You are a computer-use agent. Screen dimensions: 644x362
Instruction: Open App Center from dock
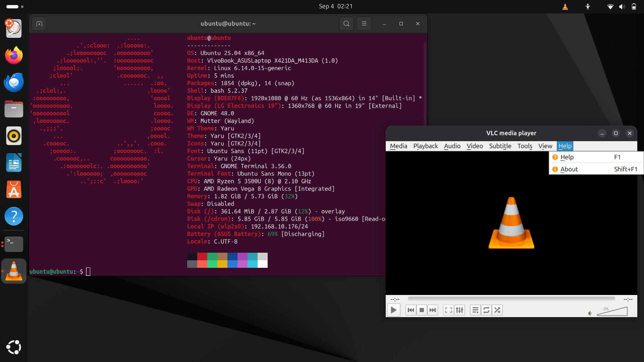tap(14, 190)
